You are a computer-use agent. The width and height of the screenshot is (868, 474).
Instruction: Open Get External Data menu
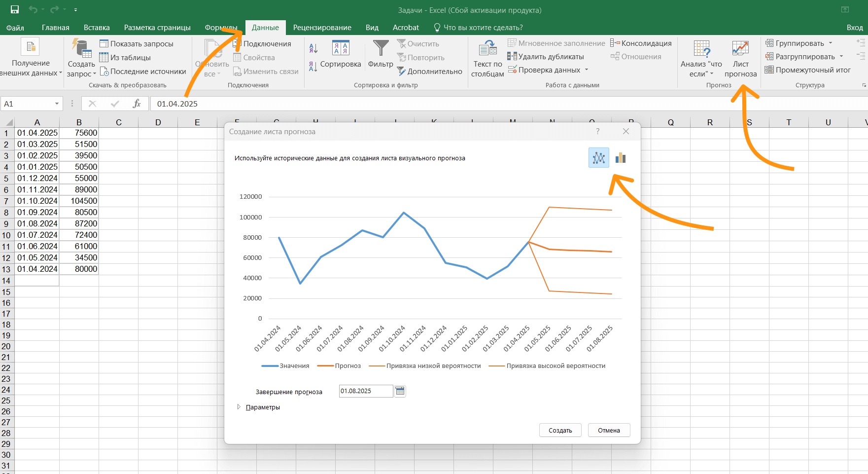click(x=31, y=58)
